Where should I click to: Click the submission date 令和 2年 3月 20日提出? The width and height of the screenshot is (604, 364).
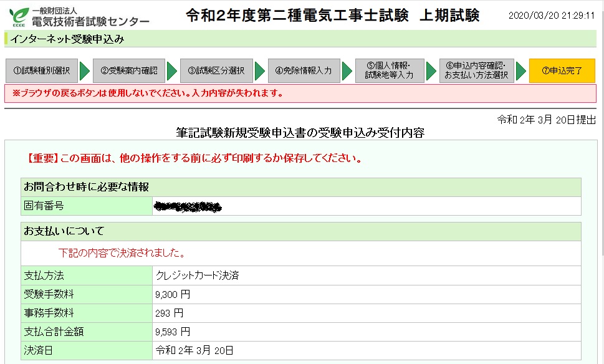pyautogui.click(x=546, y=120)
